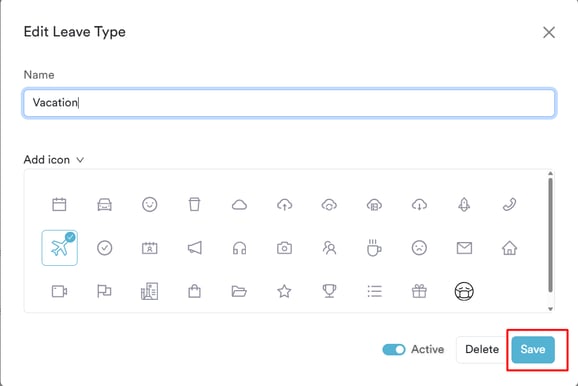Select the smiley face icon
The height and width of the screenshot is (386, 578).
point(150,204)
